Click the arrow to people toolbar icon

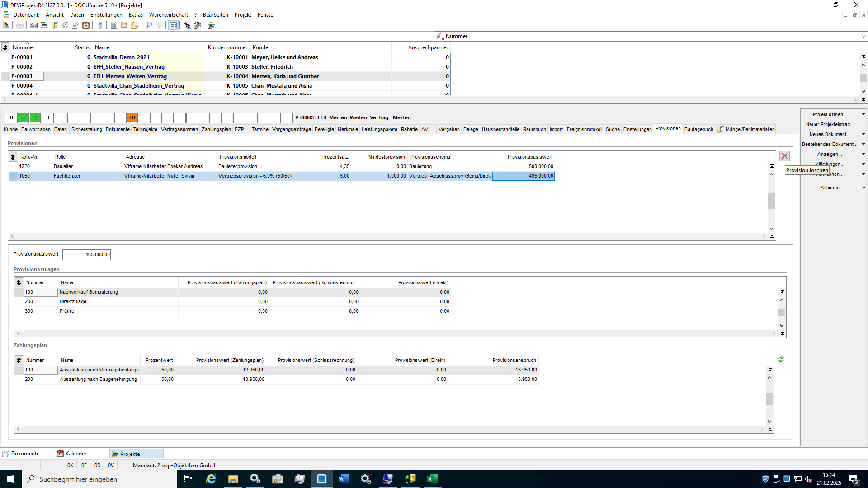(187, 25)
